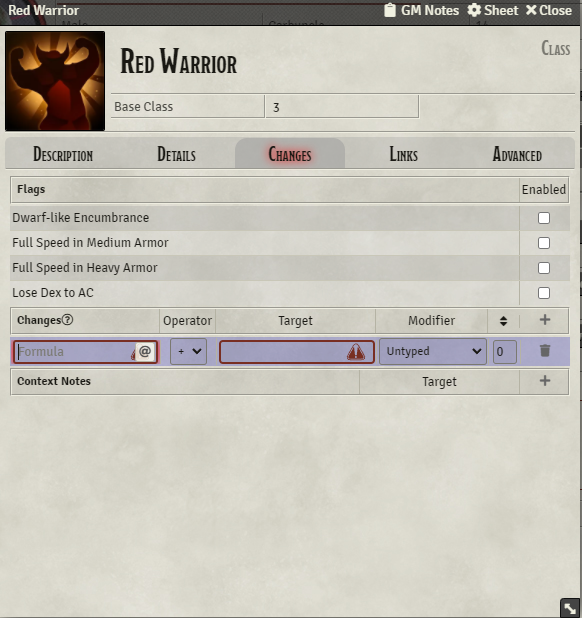Image resolution: width=582 pixels, height=618 pixels.
Task: Click the resize handle icon at window corner
Action: [570, 608]
